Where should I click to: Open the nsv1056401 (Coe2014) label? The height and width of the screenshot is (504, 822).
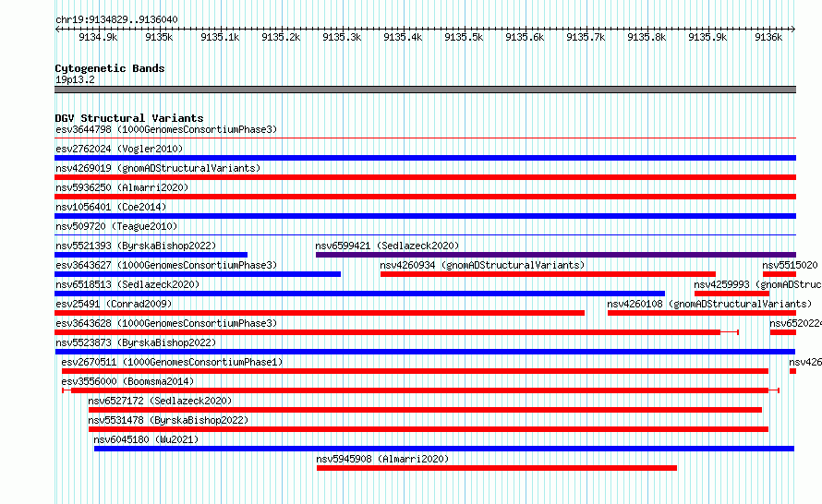click(x=111, y=207)
